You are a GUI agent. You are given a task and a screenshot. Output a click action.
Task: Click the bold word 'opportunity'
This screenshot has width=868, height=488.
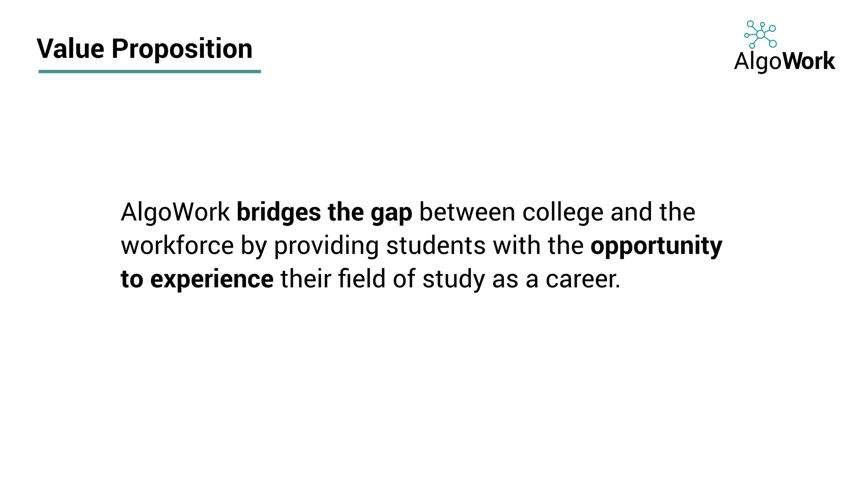tap(657, 246)
